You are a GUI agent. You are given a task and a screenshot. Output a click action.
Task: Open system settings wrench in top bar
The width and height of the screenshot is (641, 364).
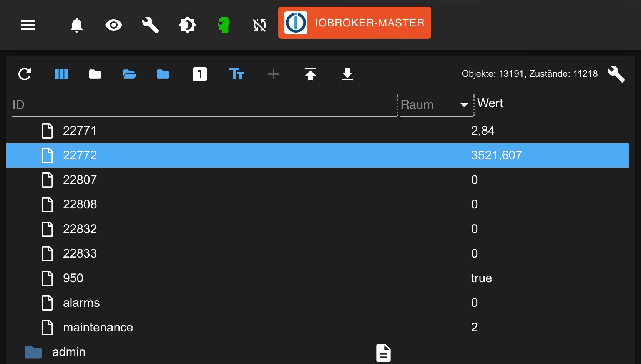click(150, 25)
